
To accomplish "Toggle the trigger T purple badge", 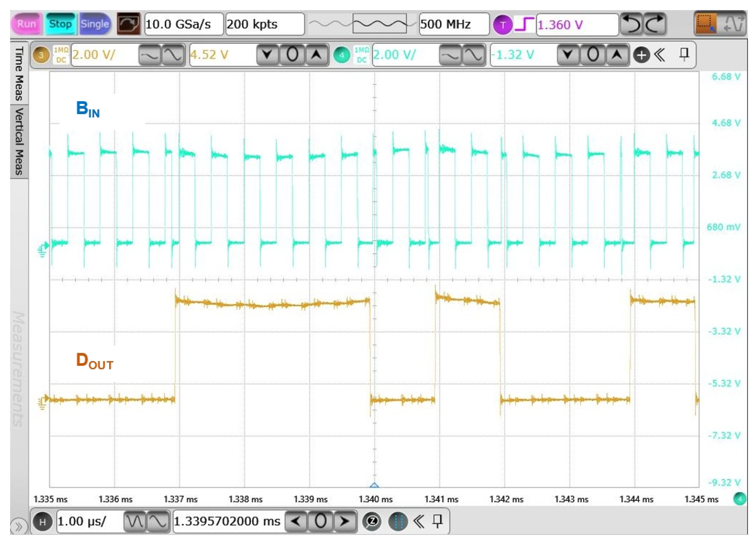I will [x=503, y=25].
